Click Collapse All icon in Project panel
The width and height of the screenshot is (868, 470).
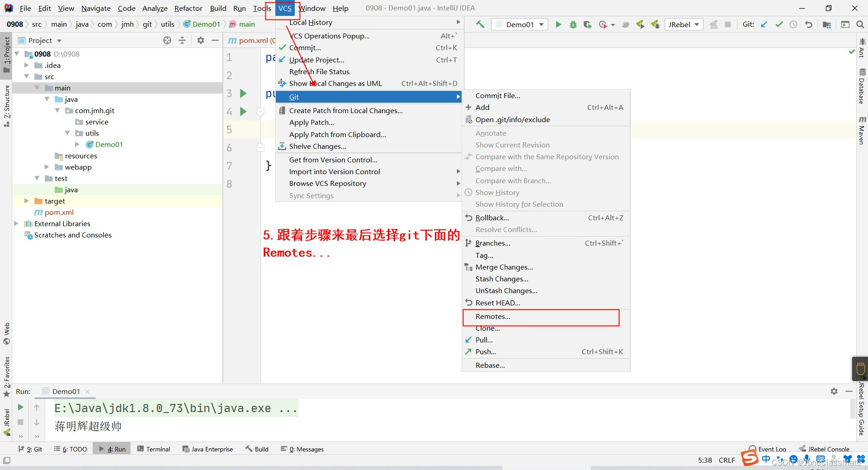pos(182,40)
